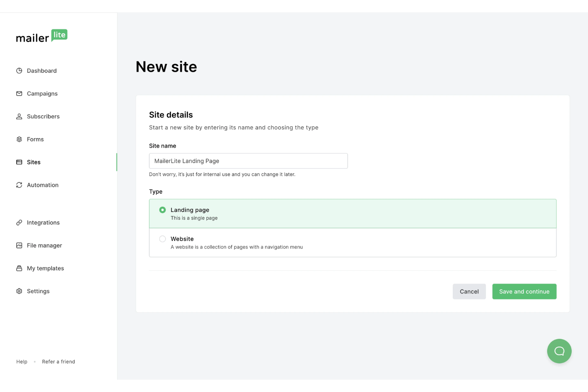Select the Landing page radio button

162,210
